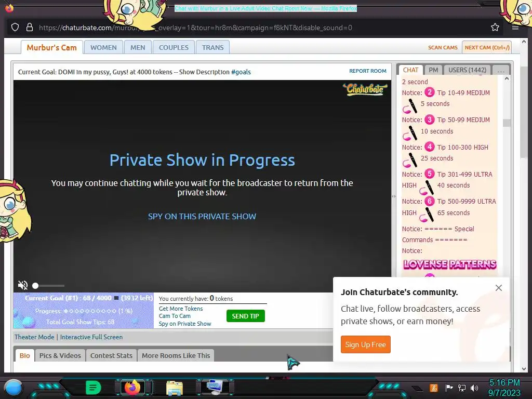Viewport: 532px width, 399px height.
Task: Open the chat panel more options tab
Action: [500, 70]
